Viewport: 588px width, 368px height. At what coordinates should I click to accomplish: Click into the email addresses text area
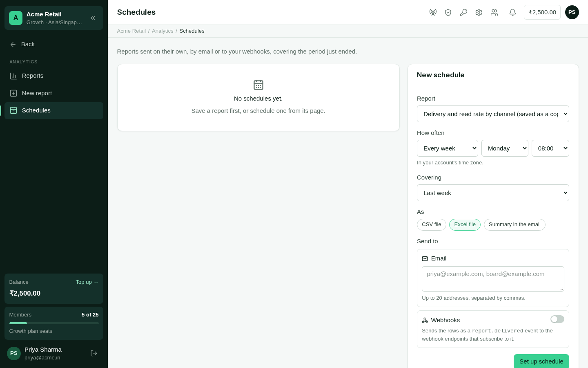tap(493, 279)
